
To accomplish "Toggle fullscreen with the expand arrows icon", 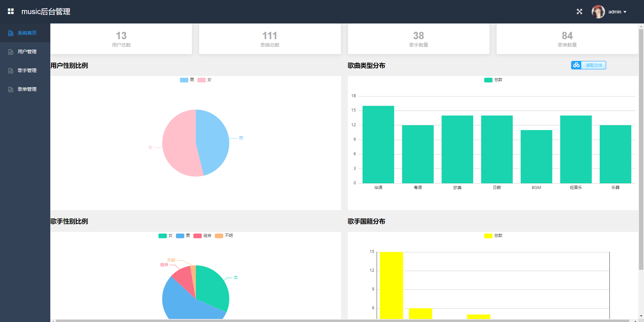I will 579,12.
